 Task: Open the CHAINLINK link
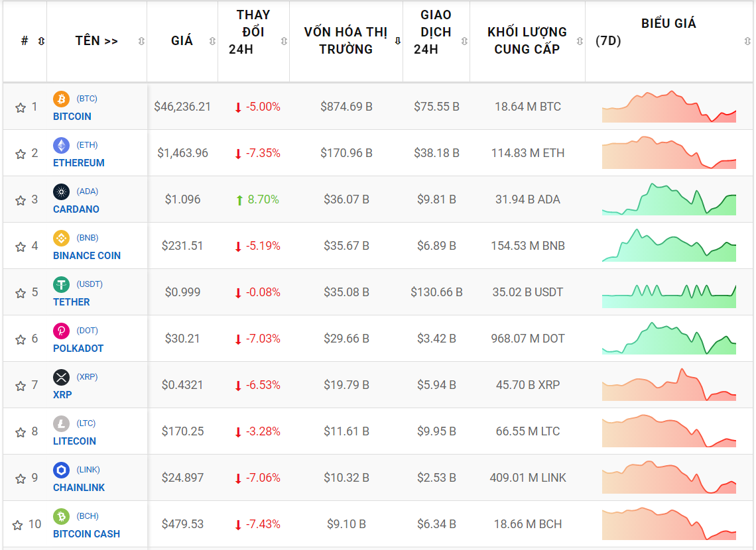(x=79, y=488)
